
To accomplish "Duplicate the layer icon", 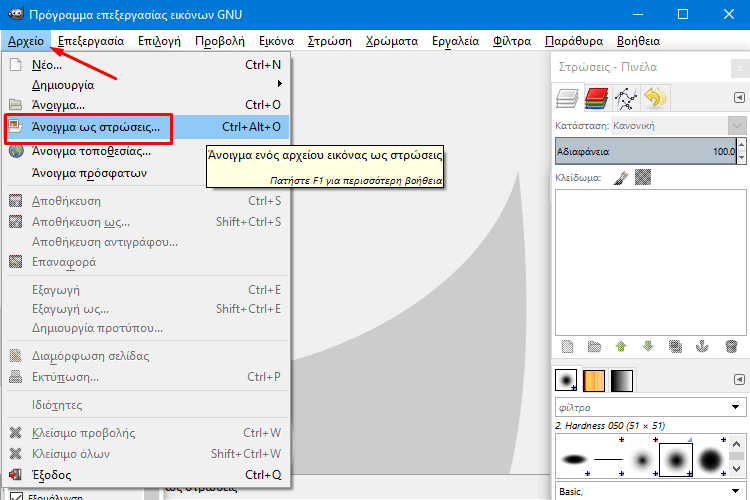I will click(675, 346).
